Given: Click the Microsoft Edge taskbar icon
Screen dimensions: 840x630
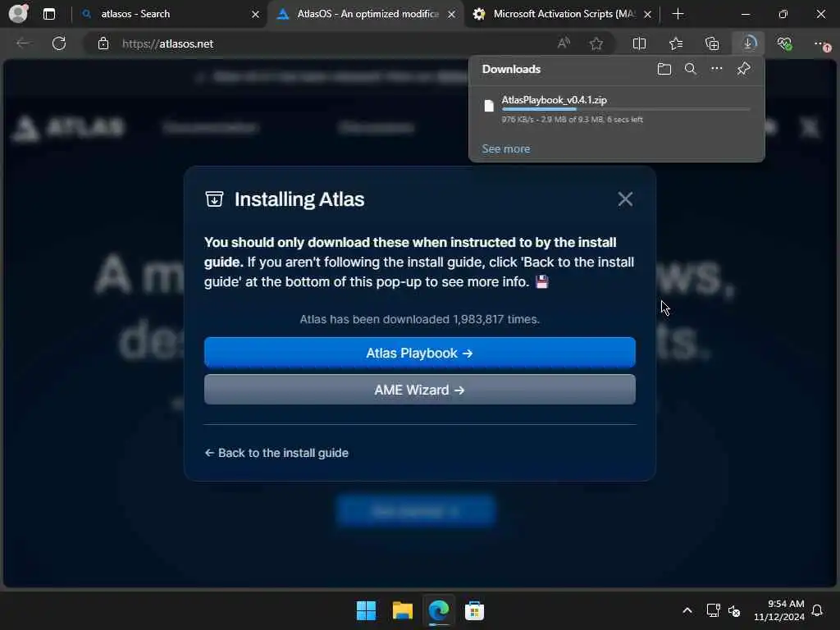Looking at the screenshot, I should pos(439,610).
